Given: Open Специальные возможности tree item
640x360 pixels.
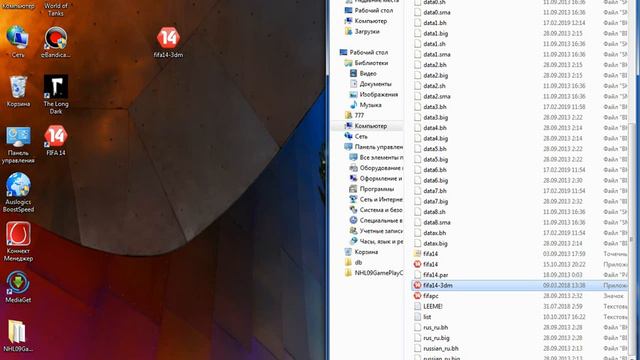Looking at the screenshot, I should (x=376, y=220).
